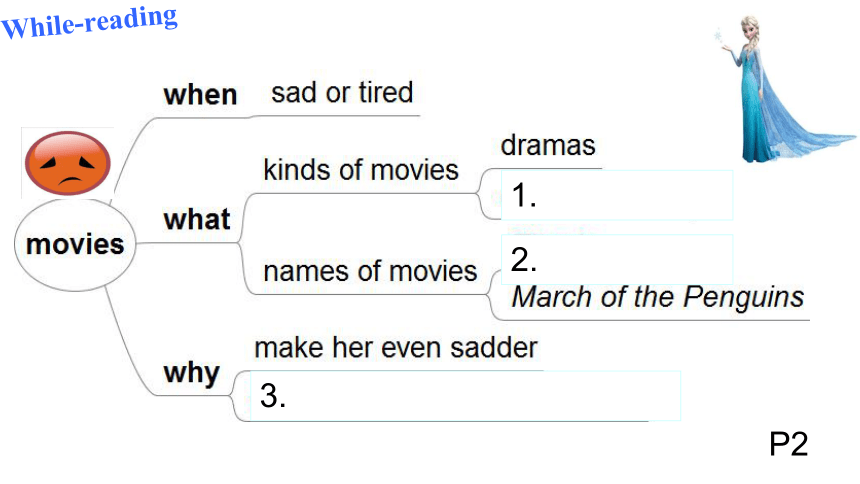Select the central 'movies' oval node
The image size is (860, 484).
point(75,245)
